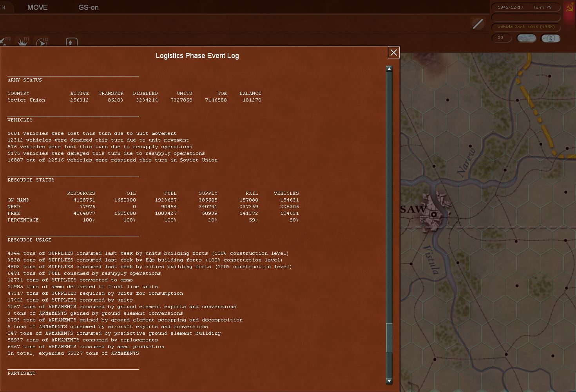Click the ON HAND OIL value 1650300
Screen dimensions: 576x392
click(125, 200)
